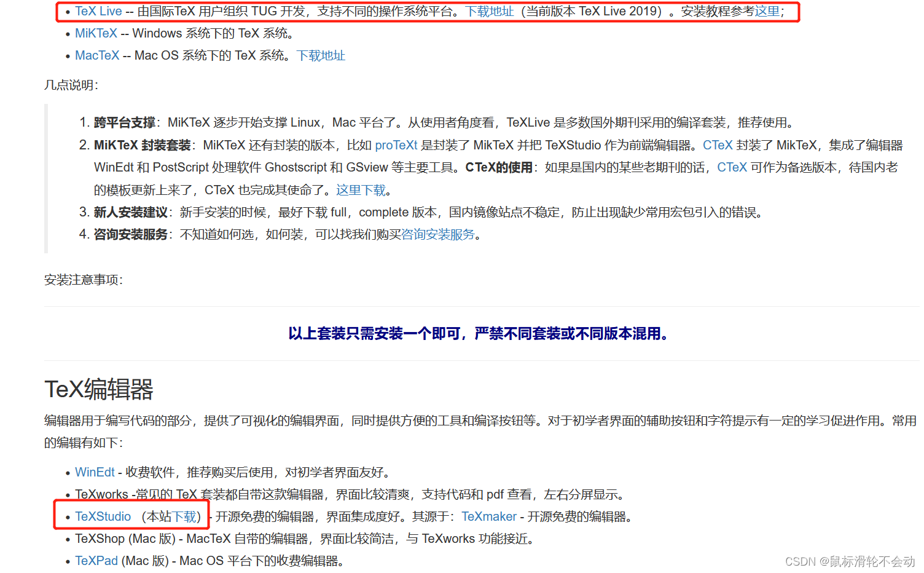Click bold text 跨平台支撑
This screenshot has width=924, height=573.
point(125,122)
